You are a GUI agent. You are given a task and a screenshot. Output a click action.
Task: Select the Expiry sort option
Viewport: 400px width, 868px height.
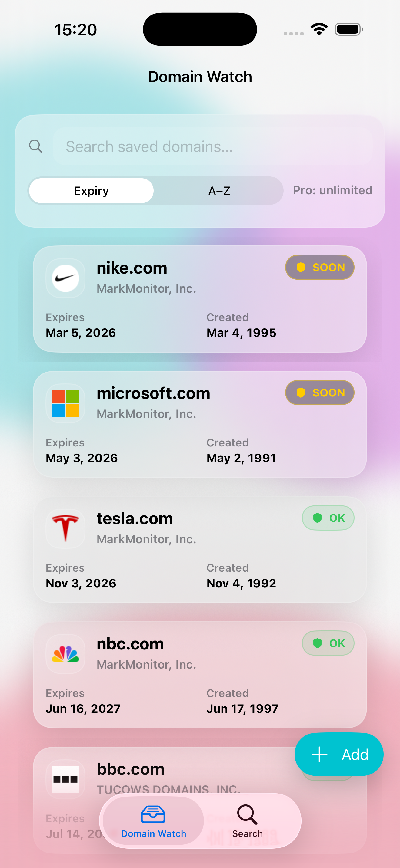point(91,190)
